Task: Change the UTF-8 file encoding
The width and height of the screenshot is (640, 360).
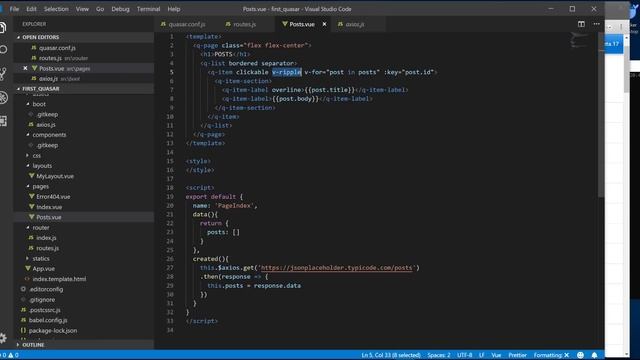Action: (464, 355)
